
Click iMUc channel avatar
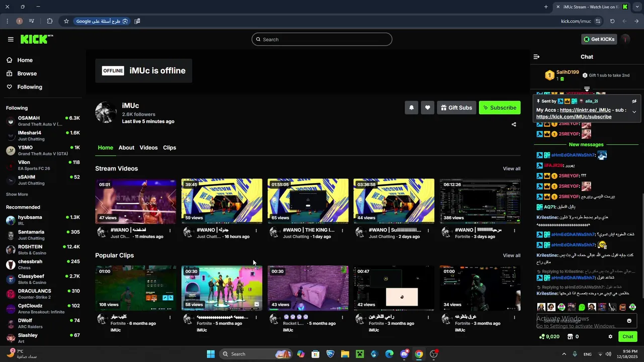point(106,113)
